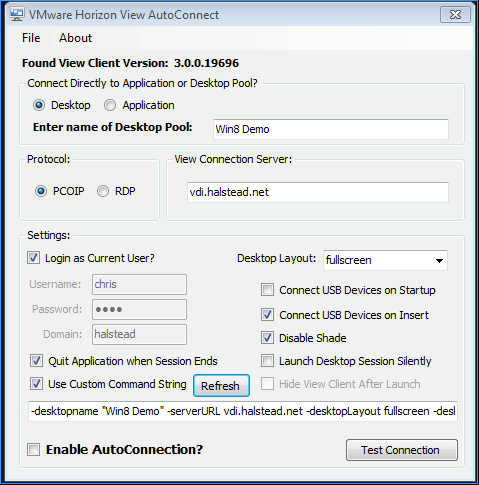479x485 pixels.
Task: Toggle Quit Application when Session Ends
Action: click(36, 361)
